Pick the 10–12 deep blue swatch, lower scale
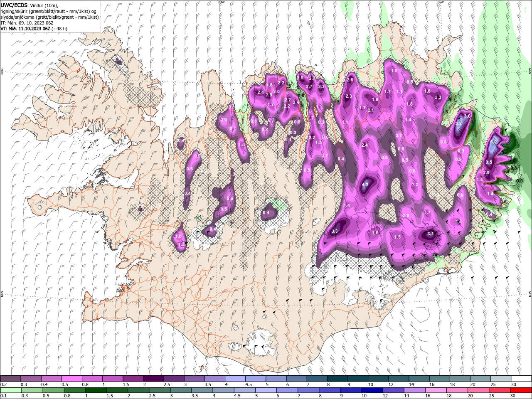Screen dimensions: 532x399 click(372, 390)
